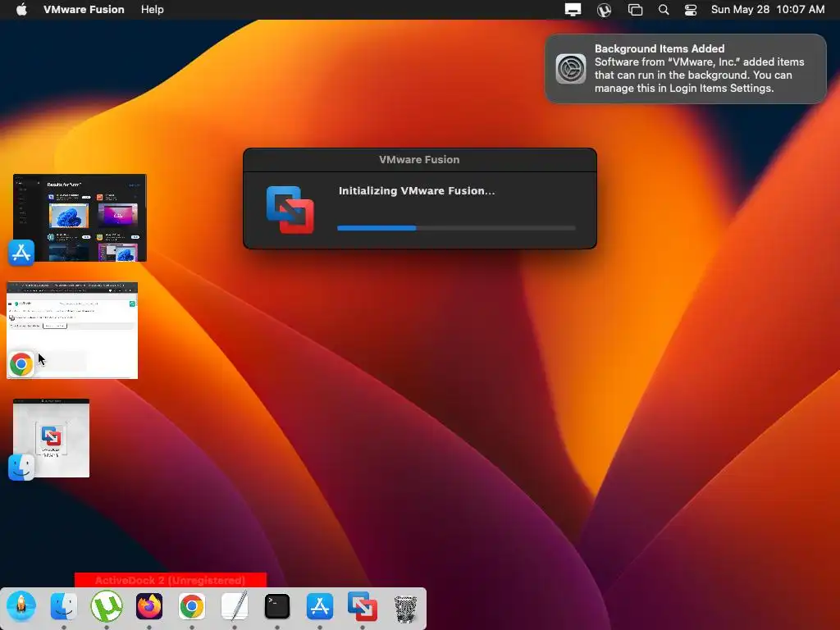The width and height of the screenshot is (840, 630).
Task: Open App Store from the dock
Action: pyautogui.click(x=320, y=606)
